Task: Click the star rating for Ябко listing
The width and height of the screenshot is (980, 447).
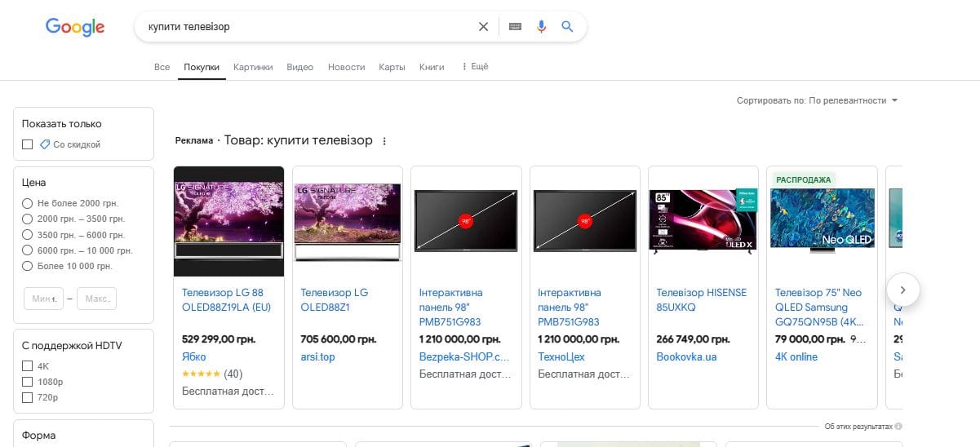Action: [x=201, y=374]
